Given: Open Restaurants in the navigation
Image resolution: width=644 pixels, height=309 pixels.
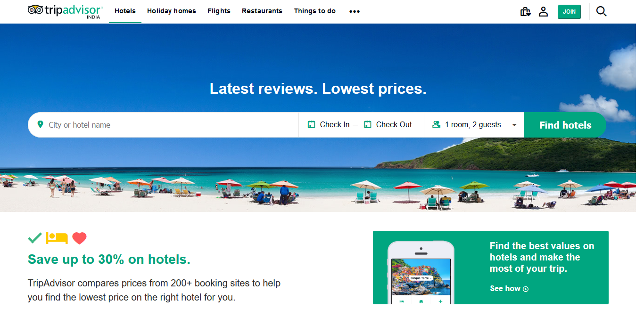Looking at the screenshot, I should click(x=262, y=11).
